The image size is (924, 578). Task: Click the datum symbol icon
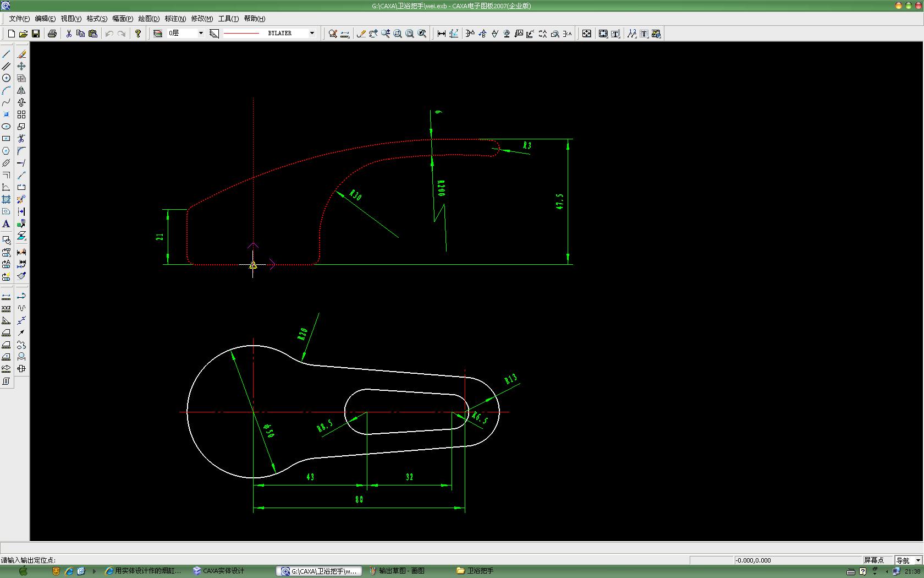(x=507, y=34)
